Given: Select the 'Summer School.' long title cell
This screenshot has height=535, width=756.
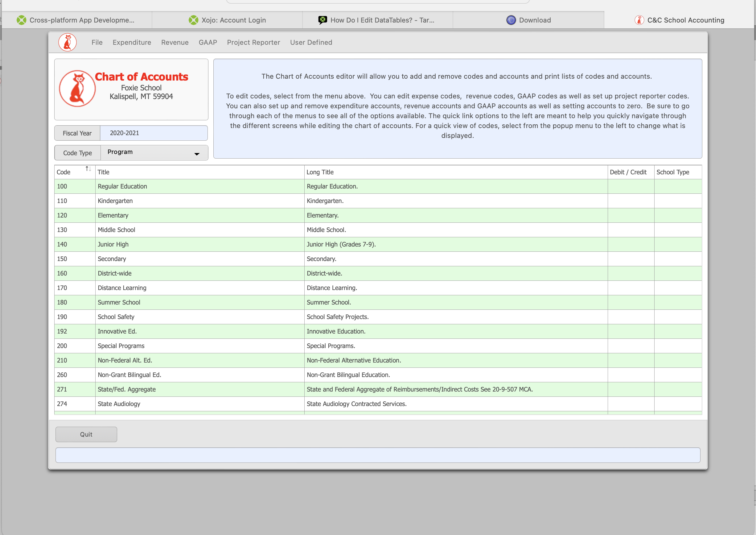Looking at the screenshot, I should [456, 302].
